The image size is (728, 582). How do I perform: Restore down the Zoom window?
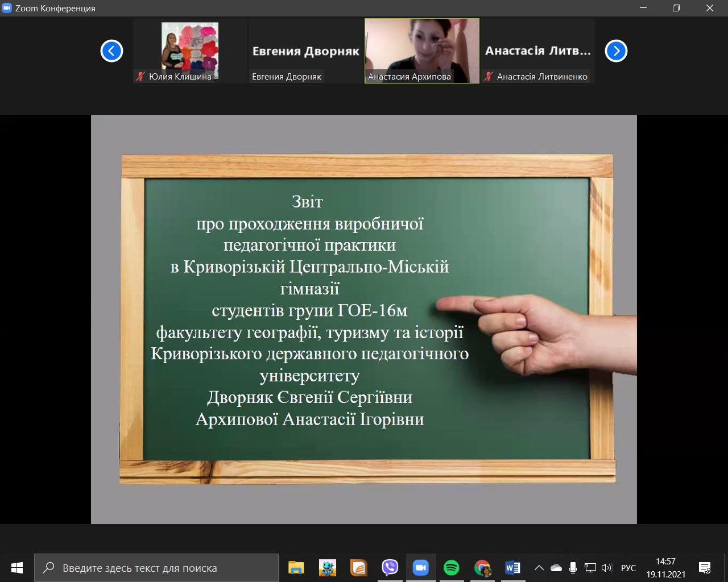(x=676, y=8)
